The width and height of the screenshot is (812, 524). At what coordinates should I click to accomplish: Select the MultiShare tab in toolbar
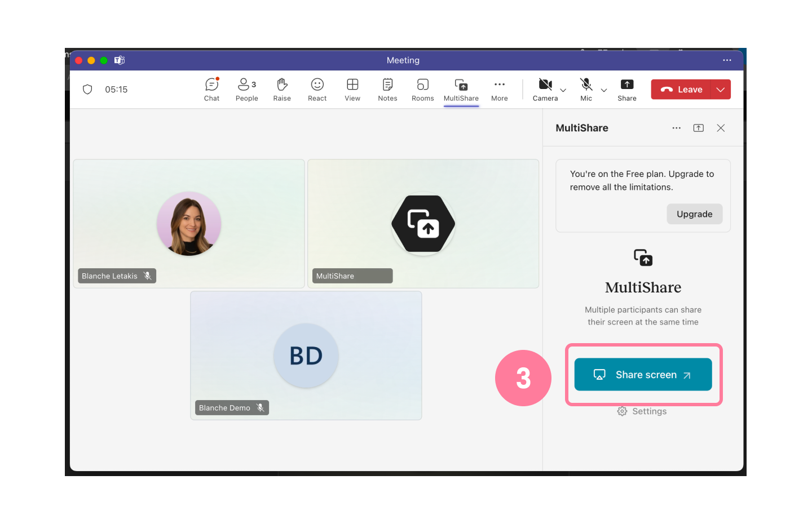(x=461, y=89)
